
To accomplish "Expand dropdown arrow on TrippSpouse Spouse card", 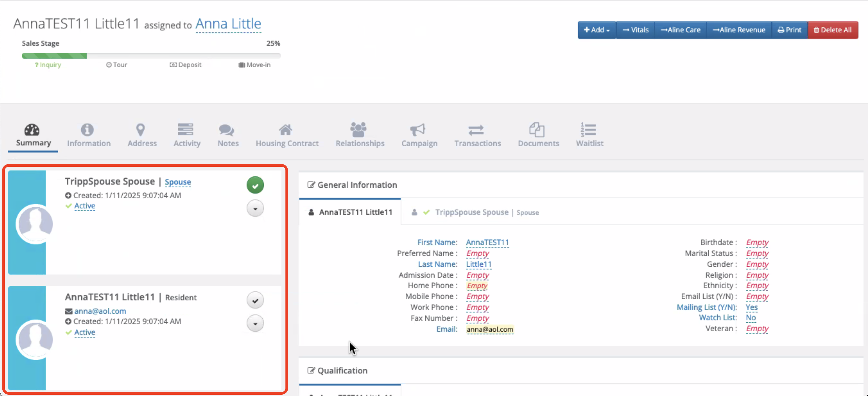I will (255, 208).
